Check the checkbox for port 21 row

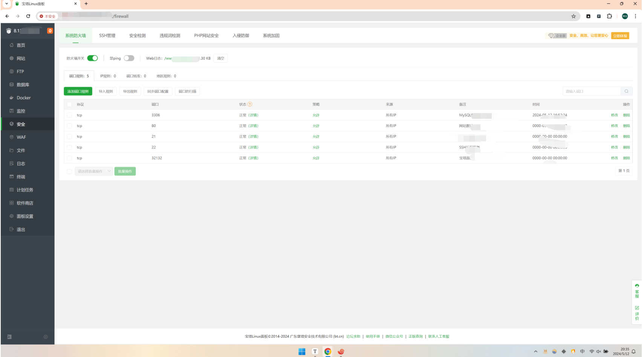69,136
